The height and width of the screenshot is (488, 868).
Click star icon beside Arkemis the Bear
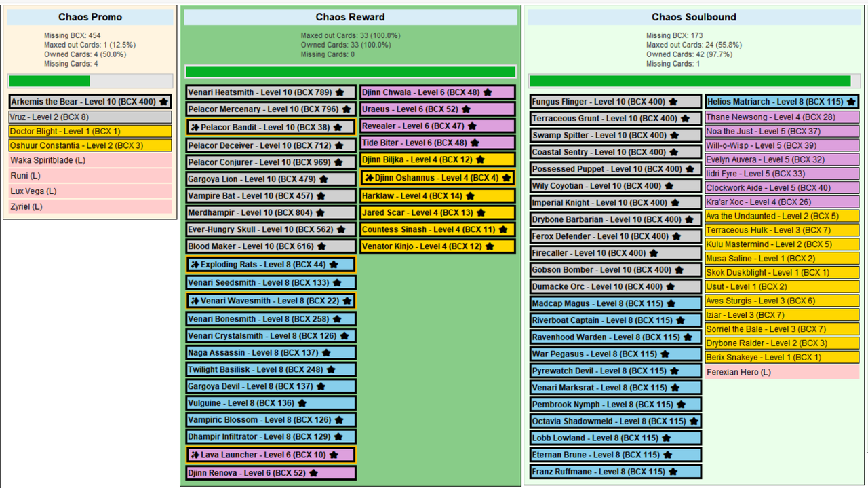(163, 102)
